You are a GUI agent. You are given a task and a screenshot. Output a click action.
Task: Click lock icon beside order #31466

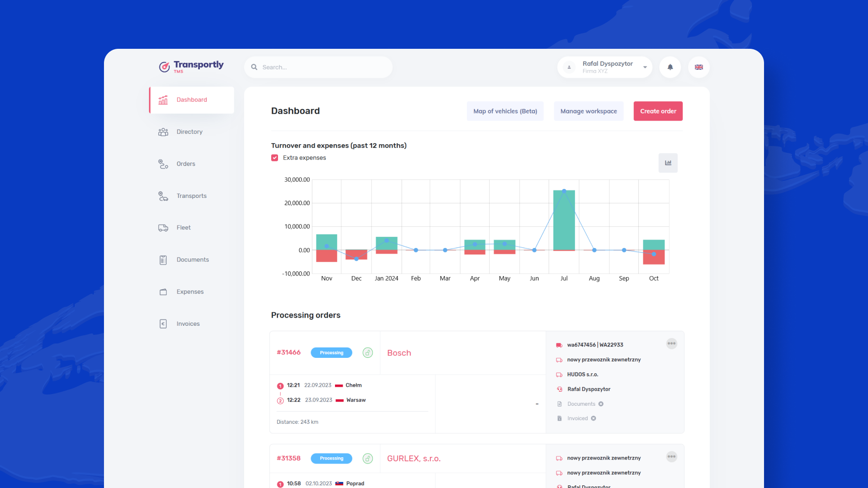[x=368, y=353]
